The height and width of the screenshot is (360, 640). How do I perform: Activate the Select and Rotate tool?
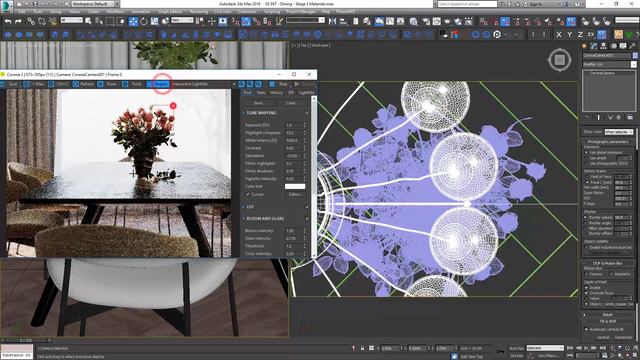[x=144, y=21]
